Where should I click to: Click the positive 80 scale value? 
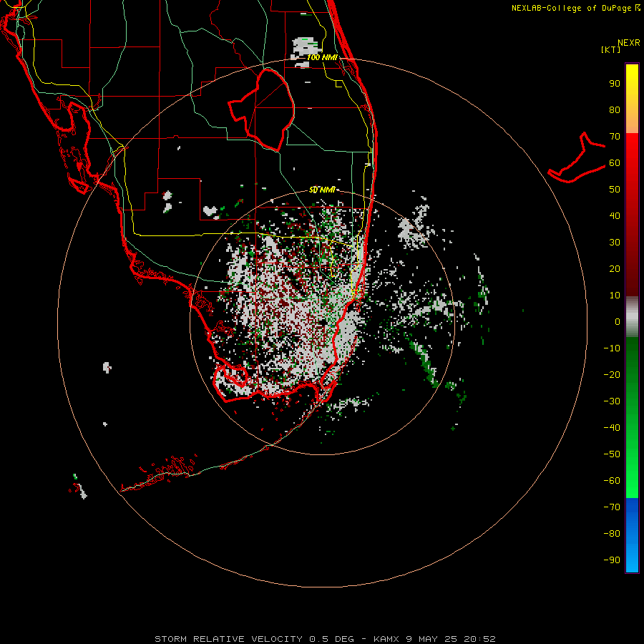click(x=615, y=110)
